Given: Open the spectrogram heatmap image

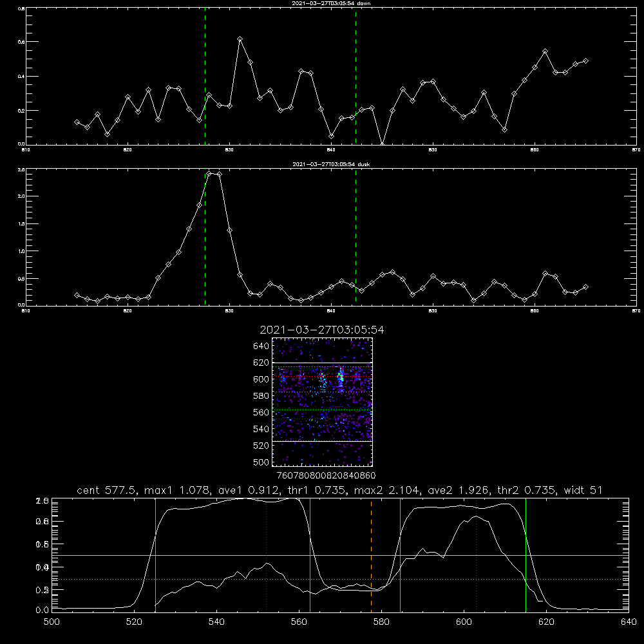Looking at the screenshot, I should tap(322, 402).
